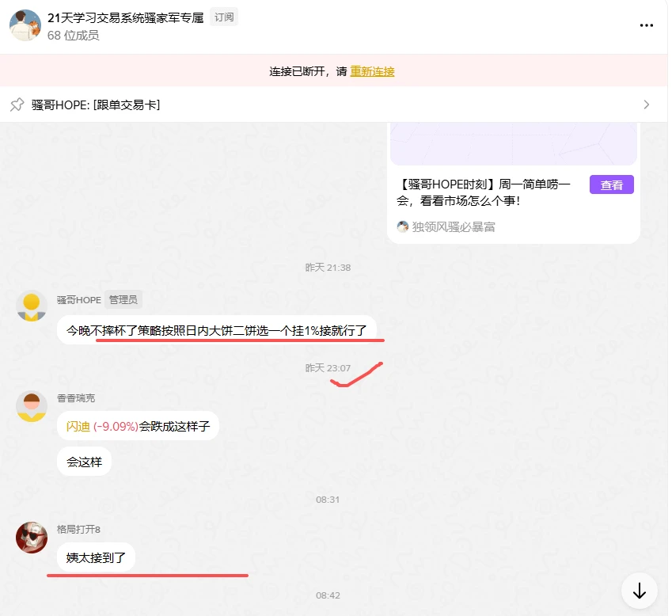672x616 pixels.
Task: Click the 订阅 subscription tag
Action: [224, 17]
